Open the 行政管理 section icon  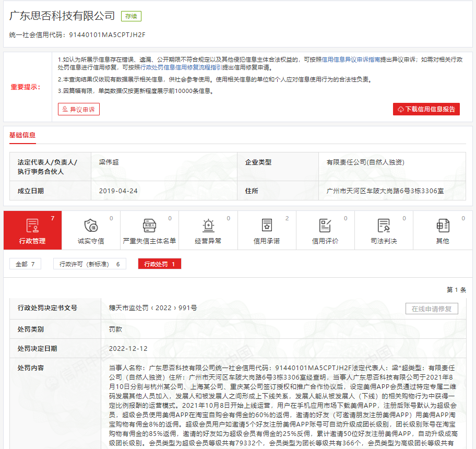point(32,226)
